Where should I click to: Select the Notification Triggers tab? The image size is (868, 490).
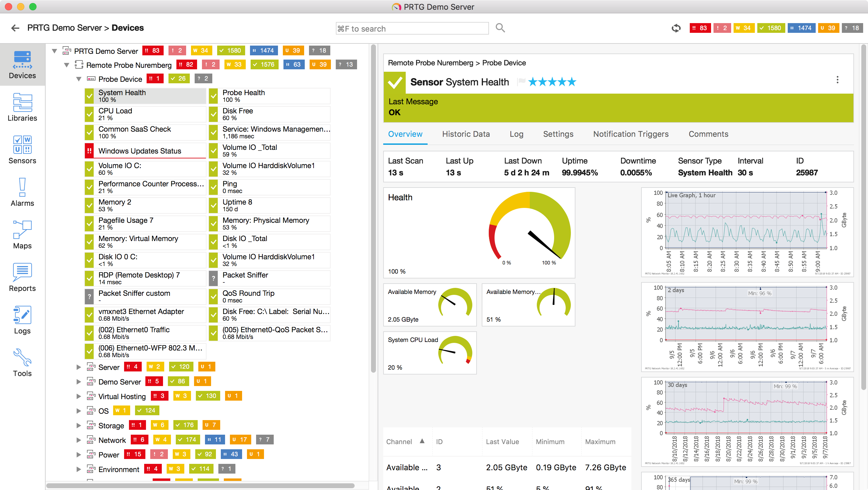631,134
